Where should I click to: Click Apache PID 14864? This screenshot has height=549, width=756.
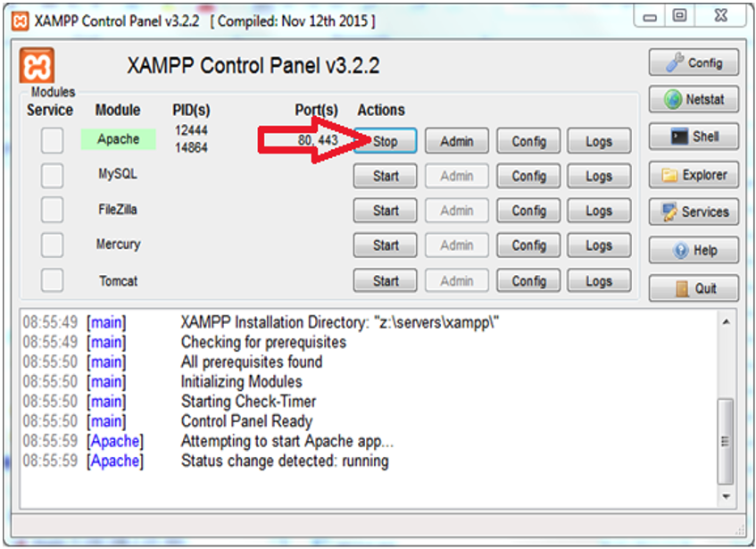(x=191, y=147)
